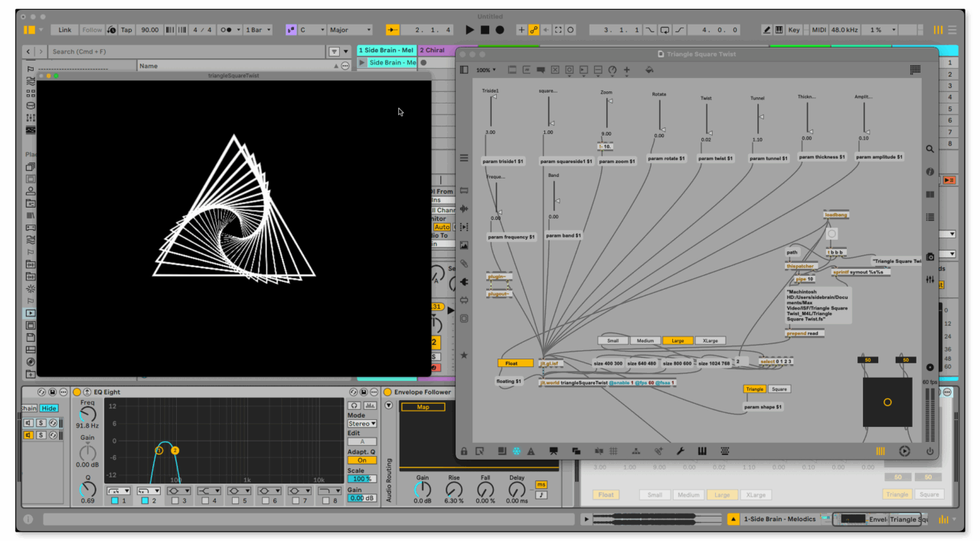Enable EQ Eight band 8 checkbox
Screen dimensions: 980x541
coord(325,501)
